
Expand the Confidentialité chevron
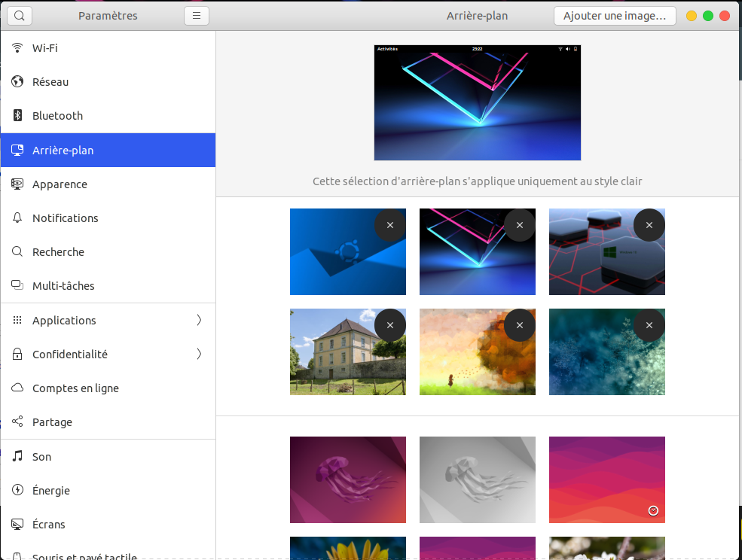pos(199,354)
